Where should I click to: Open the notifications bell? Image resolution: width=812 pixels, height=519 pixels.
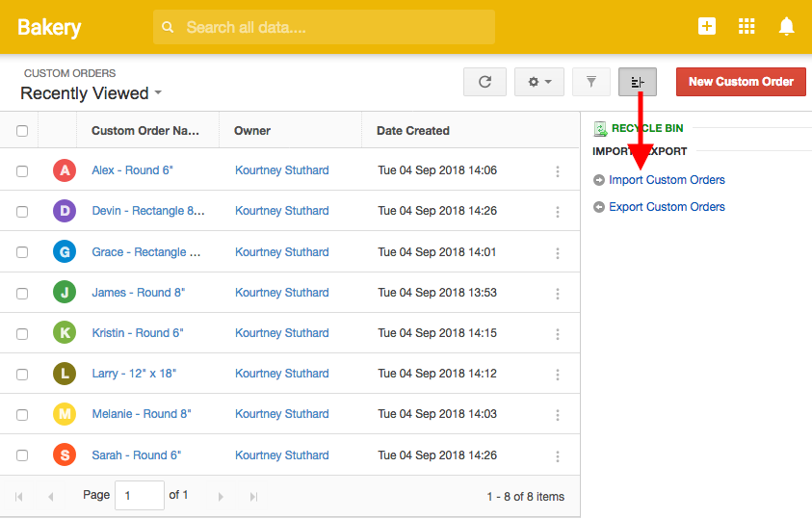786,26
